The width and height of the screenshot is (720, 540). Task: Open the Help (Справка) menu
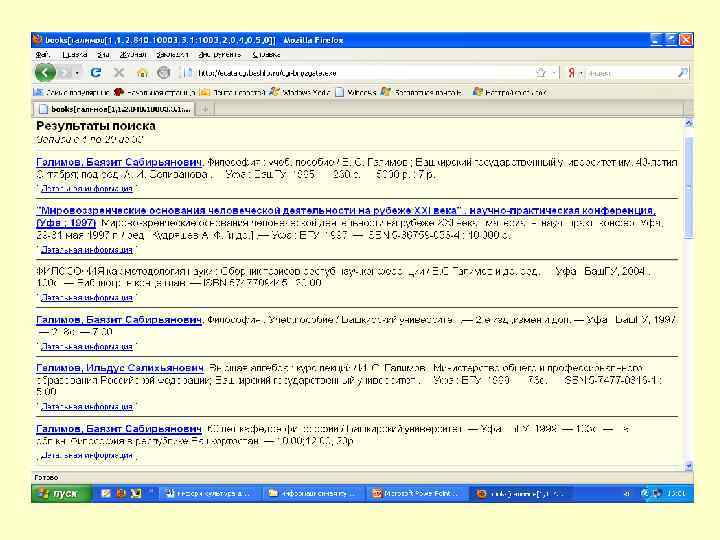tap(266, 55)
